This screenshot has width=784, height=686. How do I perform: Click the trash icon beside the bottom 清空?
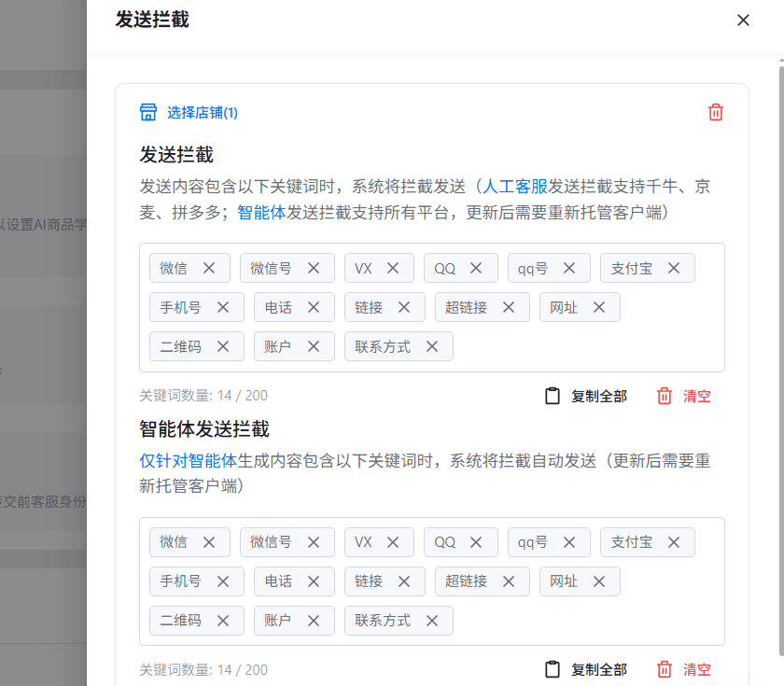(x=664, y=669)
